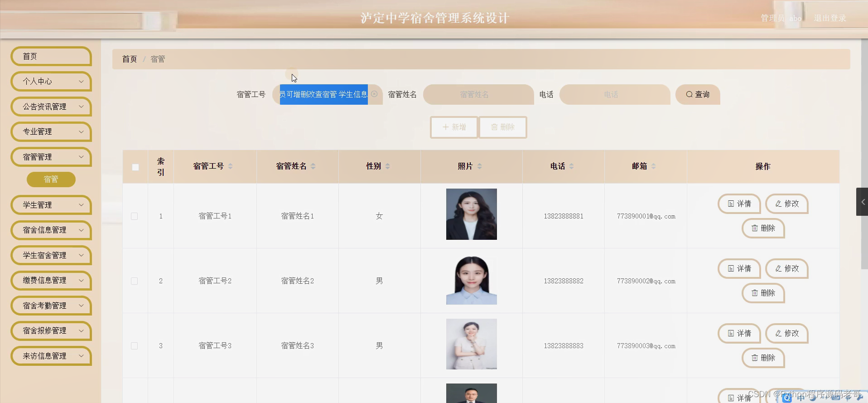Screen dimensions: 868x403
Task: Open 详情 for 宿管工号1
Action: [x=739, y=204]
